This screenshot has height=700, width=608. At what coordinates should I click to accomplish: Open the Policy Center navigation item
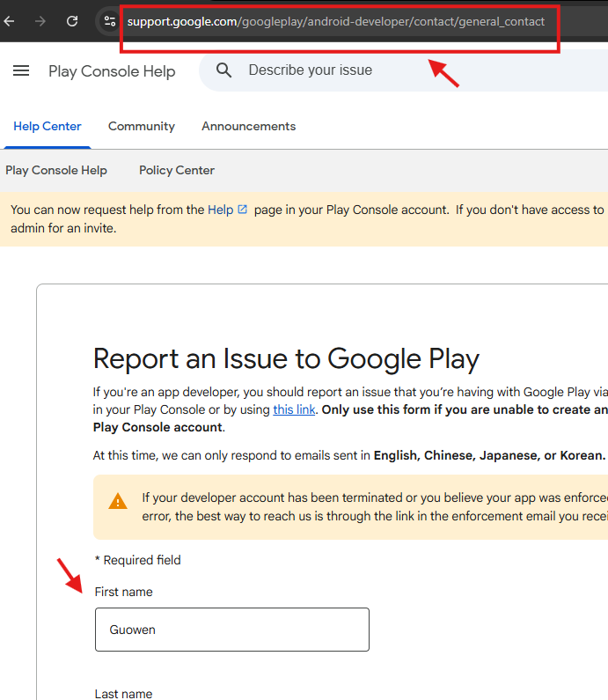[177, 170]
